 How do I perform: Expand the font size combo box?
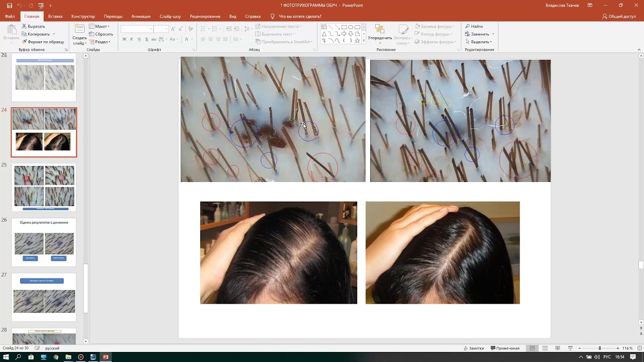tap(166, 29)
